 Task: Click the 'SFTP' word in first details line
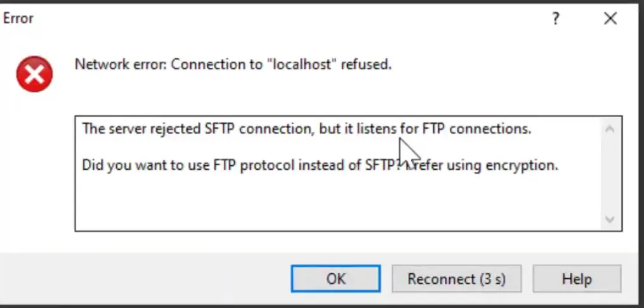coord(220,129)
